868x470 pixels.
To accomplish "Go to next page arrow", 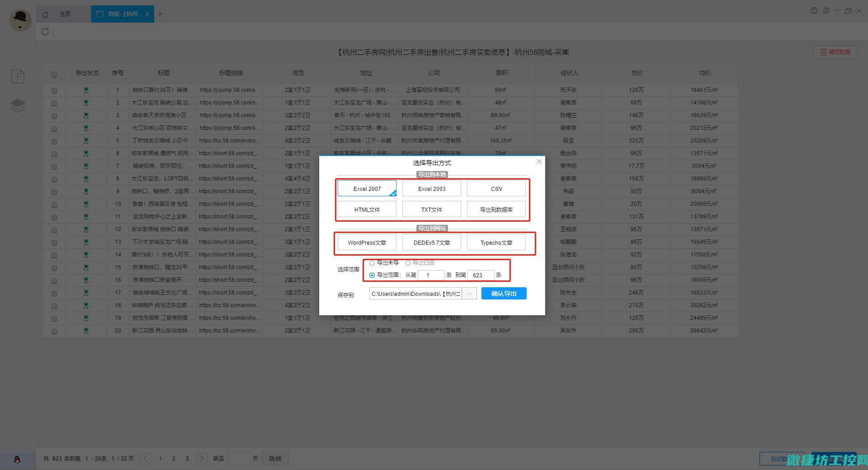I will click(x=202, y=458).
